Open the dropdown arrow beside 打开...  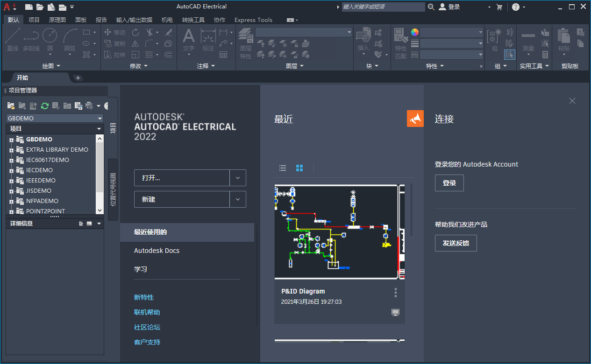pos(238,178)
